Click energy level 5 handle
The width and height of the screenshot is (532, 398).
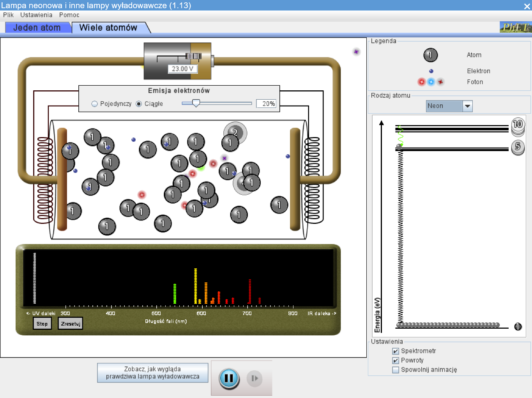[x=518, y=148]
